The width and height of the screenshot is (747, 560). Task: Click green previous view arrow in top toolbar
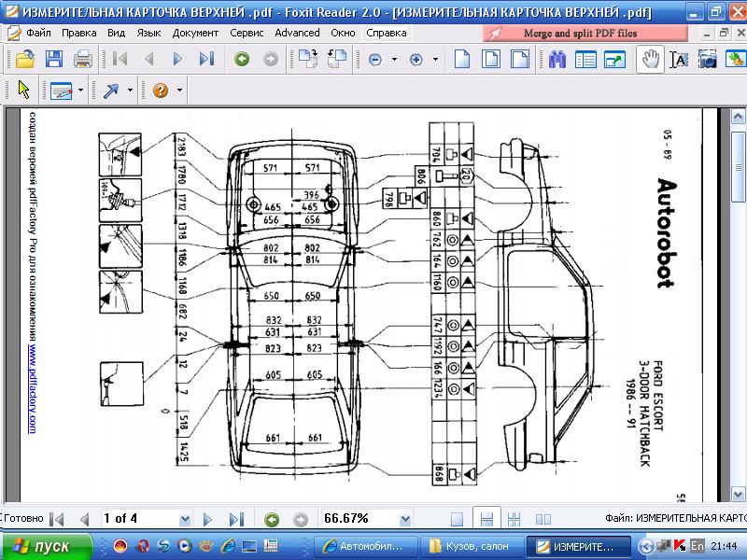point(242,59)
